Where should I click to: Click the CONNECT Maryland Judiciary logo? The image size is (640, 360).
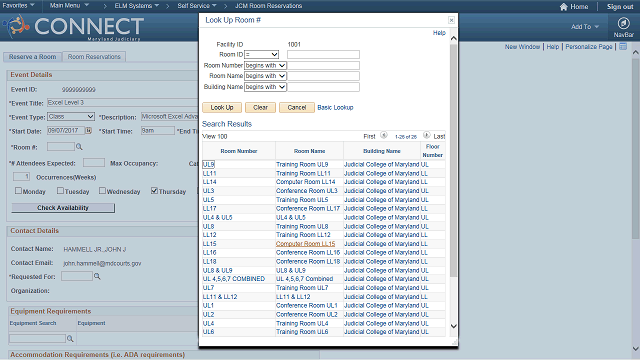[73, 27]
